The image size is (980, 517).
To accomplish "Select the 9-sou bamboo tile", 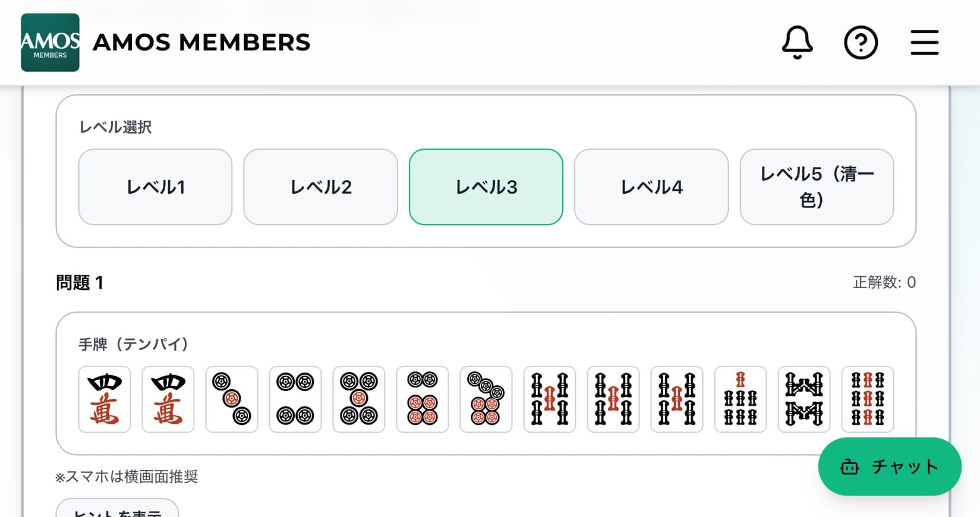I will tap(868, 399).
